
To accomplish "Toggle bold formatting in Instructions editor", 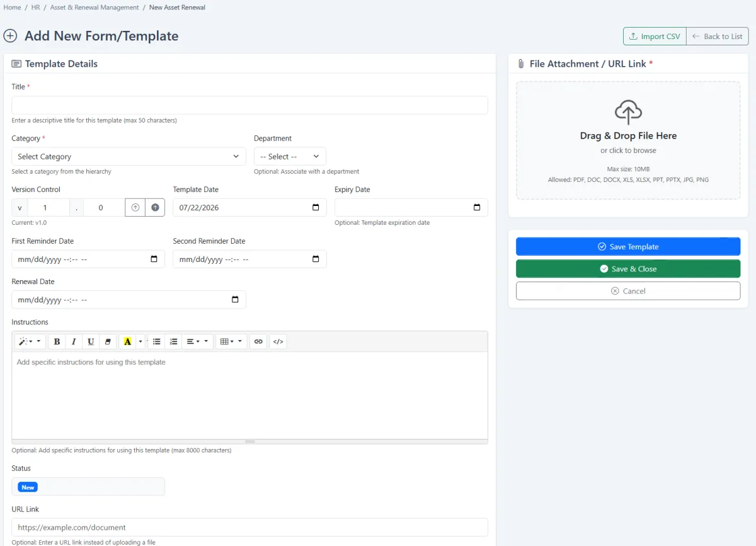I will click(x=57, y=341).
